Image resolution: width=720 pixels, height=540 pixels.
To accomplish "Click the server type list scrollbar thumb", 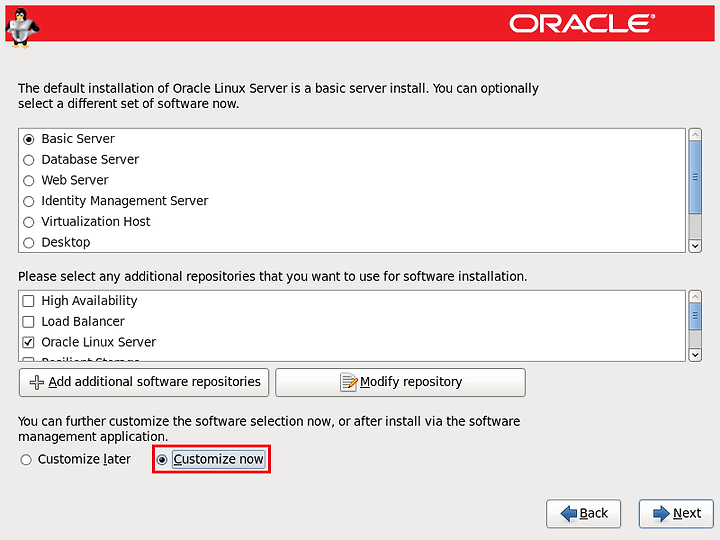I will [x=695, y=177].
